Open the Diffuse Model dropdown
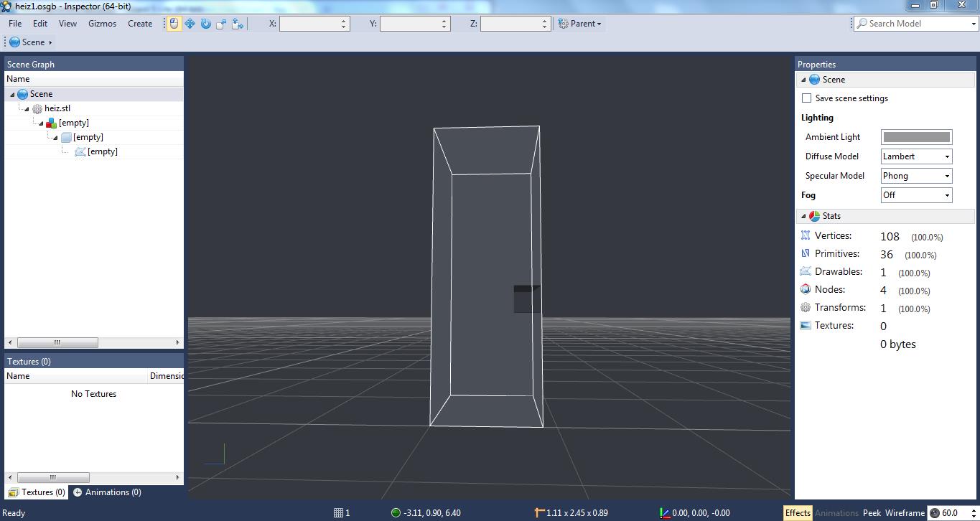This screenshot has width=980, height=521. click(916, 156)
